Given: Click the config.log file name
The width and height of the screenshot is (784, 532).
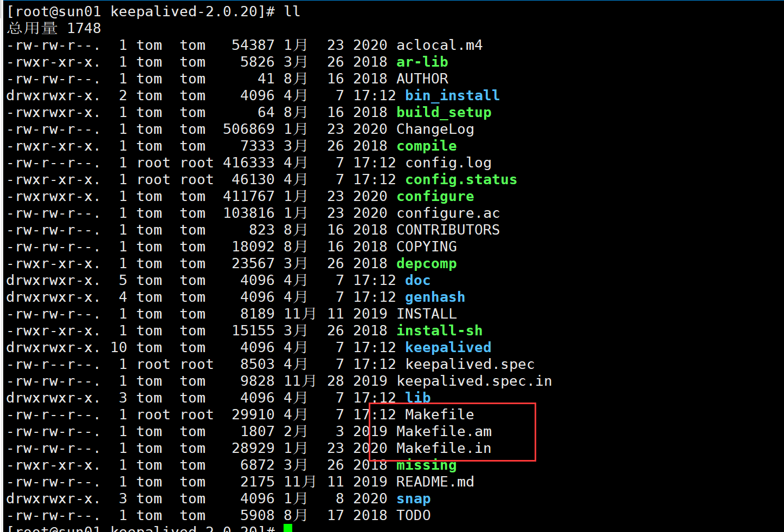Looking at the screenshot, I should (448, 163).
